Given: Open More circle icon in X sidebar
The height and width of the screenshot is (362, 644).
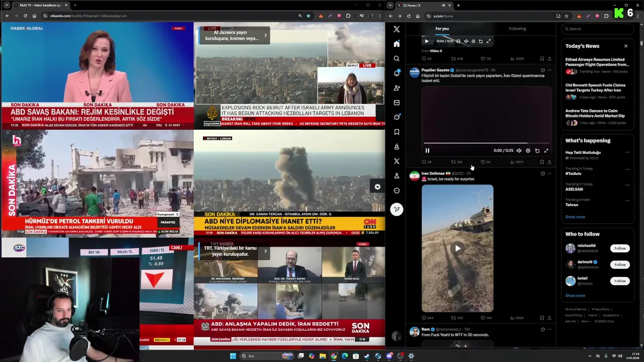Looking at the screenshot, I should click(x=396, y=191).
